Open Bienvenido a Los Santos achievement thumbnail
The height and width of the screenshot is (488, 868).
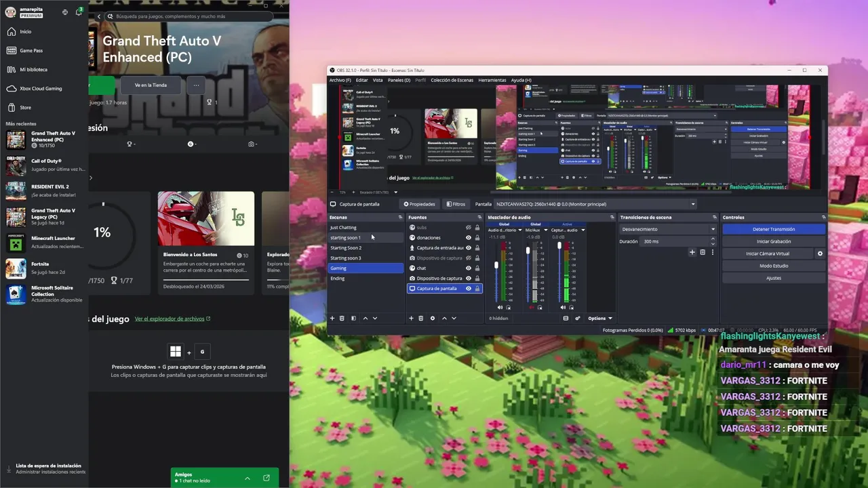[206, 219]
